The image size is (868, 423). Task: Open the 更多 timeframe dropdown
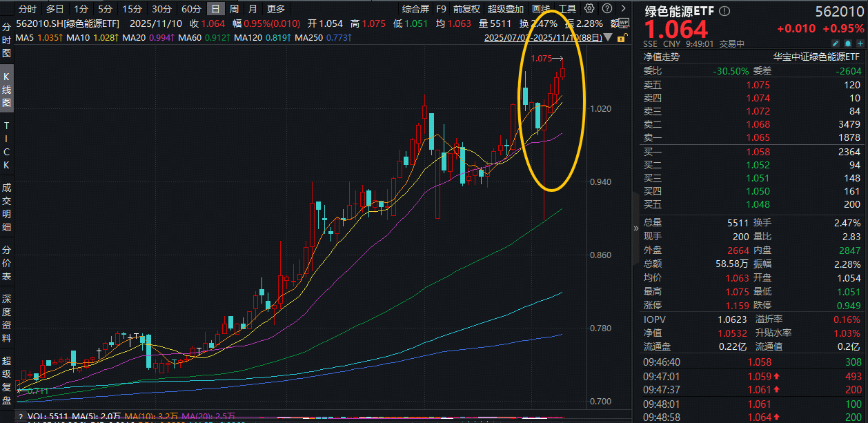(x=276, y=9)
